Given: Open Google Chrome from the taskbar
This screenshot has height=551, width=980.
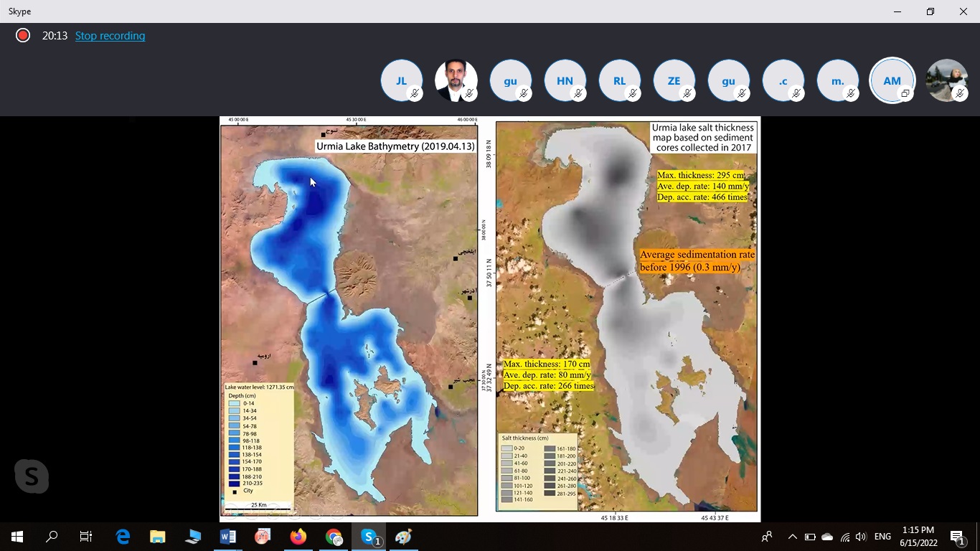Looking at the screenshot, I should click(334, 537).
